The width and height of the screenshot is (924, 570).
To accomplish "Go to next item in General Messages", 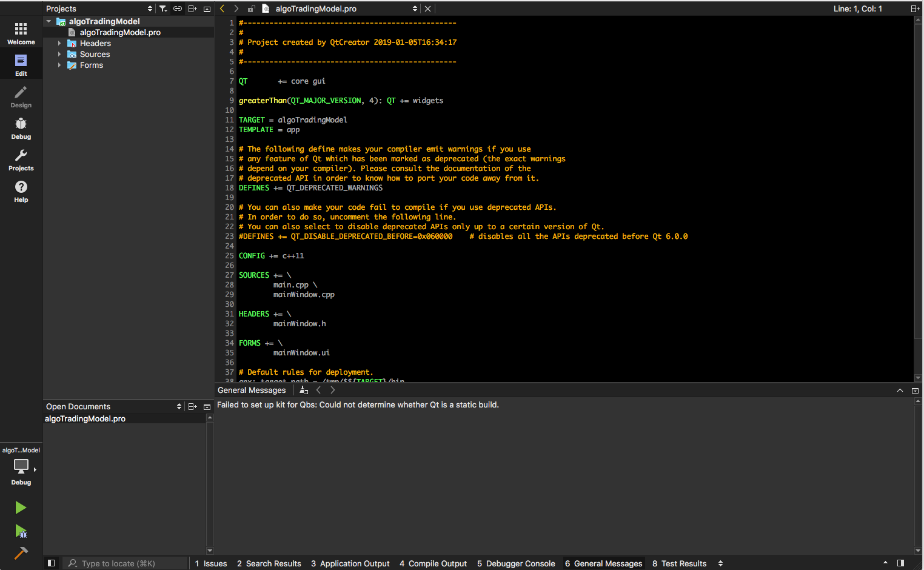I will click(332, 390).
